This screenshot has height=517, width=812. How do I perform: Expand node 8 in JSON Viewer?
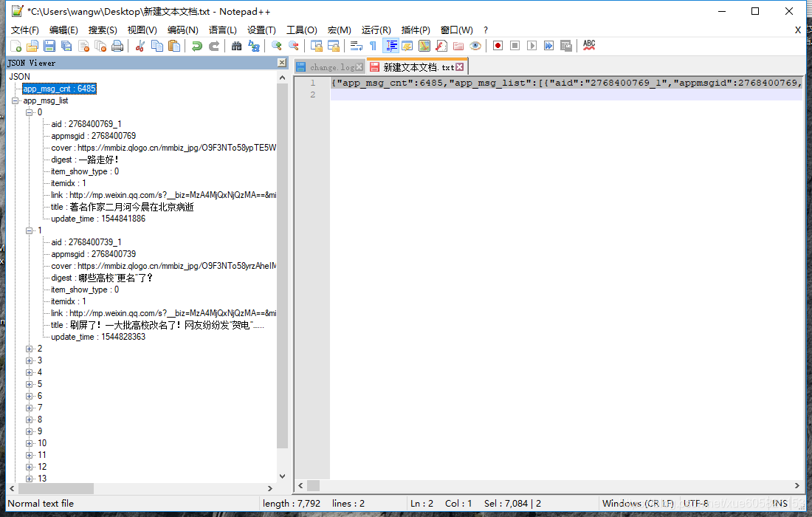pyautogui.click(x=30, y=420)
